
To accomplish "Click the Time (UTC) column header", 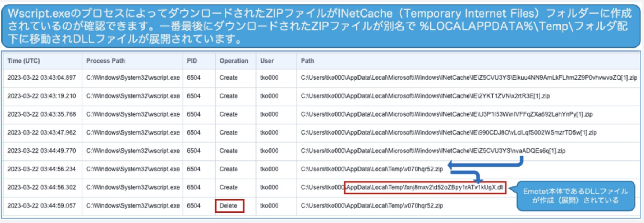I will click(24, 61).
